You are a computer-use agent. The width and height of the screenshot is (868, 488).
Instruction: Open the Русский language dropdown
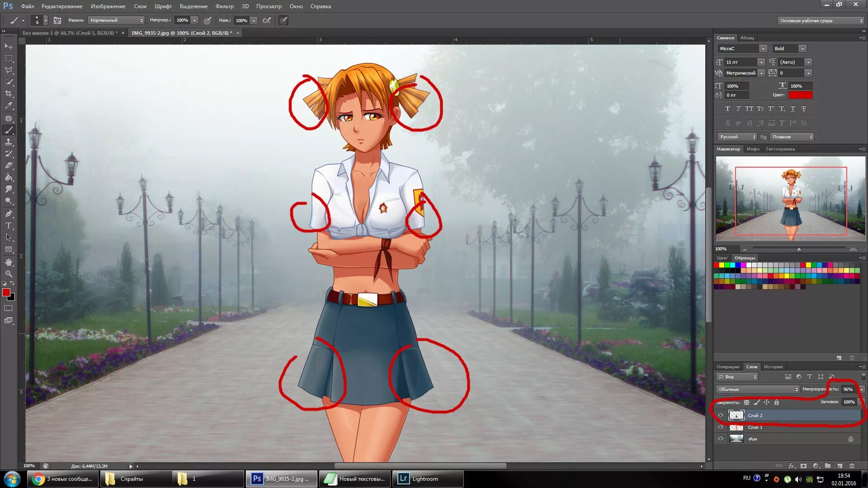point(737,137)
